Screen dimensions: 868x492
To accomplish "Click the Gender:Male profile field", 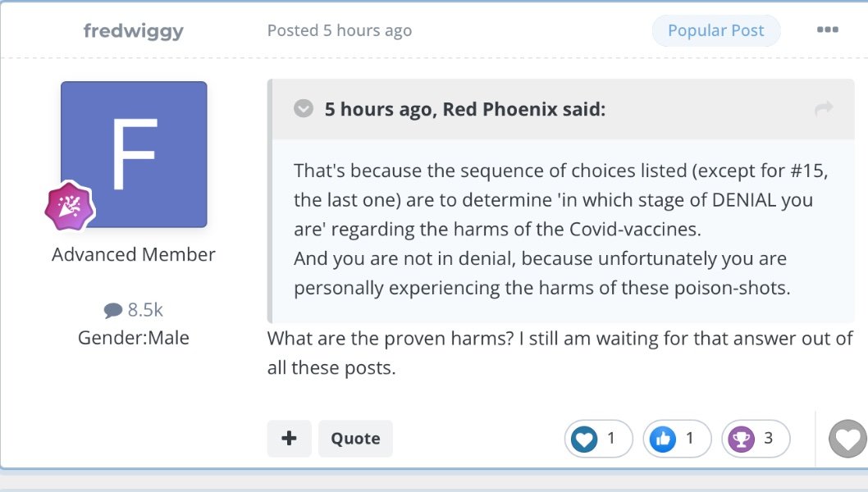I will tap(134, 337).
